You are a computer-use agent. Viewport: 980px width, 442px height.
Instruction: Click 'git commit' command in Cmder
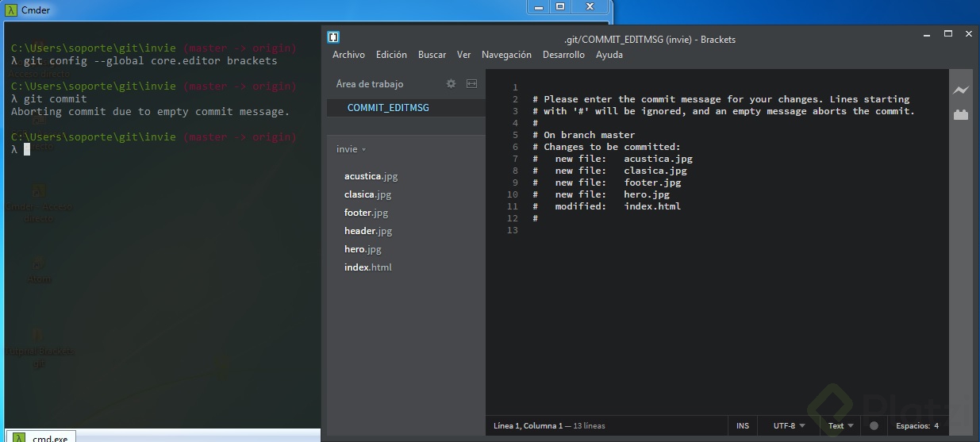click(56, 98)
